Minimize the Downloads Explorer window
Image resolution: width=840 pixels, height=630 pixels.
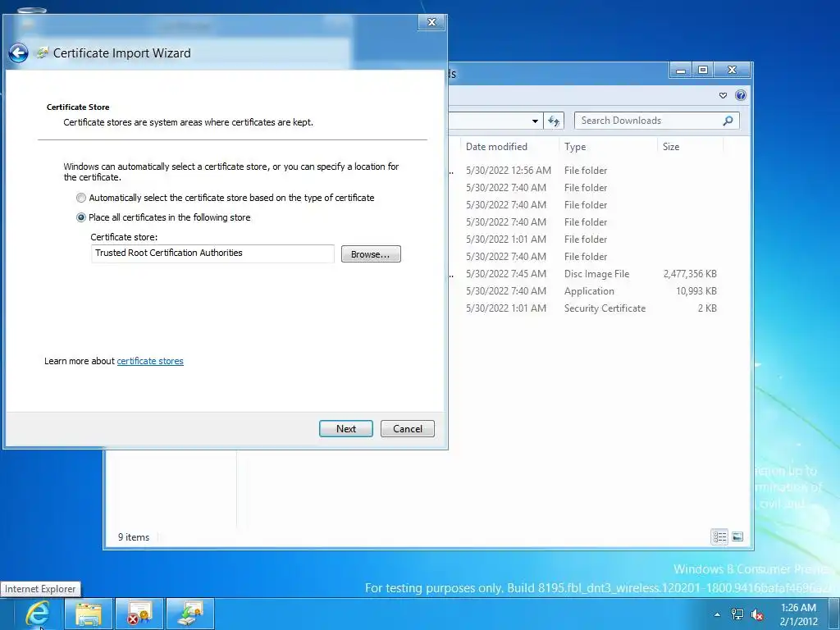[x=681, y=71]
